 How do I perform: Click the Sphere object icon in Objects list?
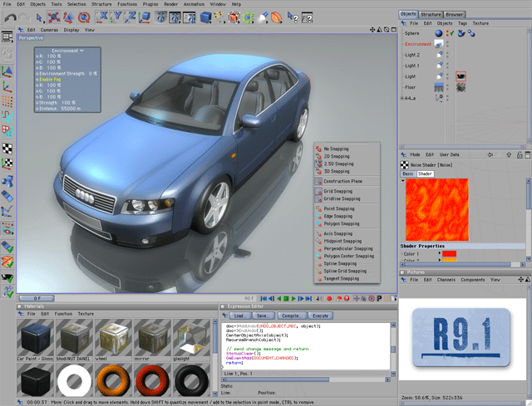pyautogui.click(x=439, y=33)
